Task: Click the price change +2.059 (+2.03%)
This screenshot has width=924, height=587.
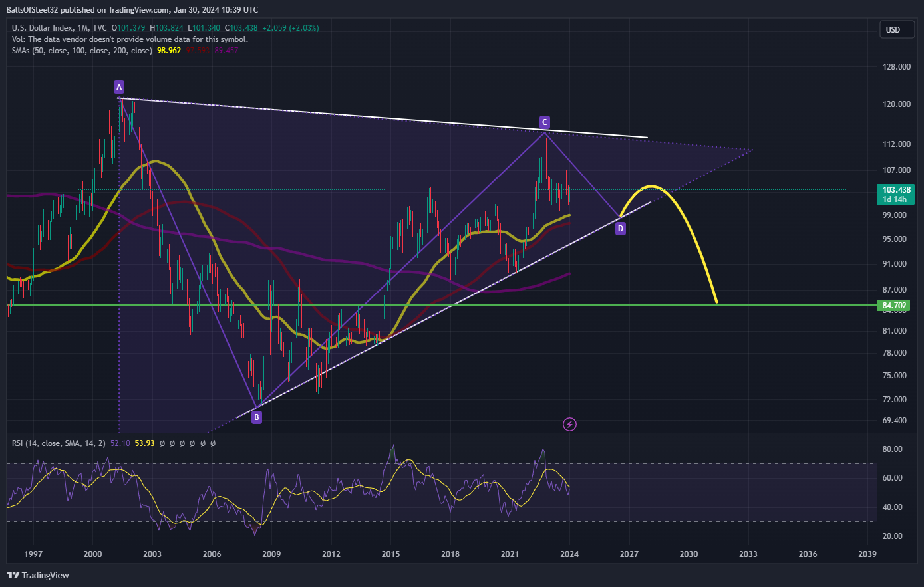Action: click(290, 28)
